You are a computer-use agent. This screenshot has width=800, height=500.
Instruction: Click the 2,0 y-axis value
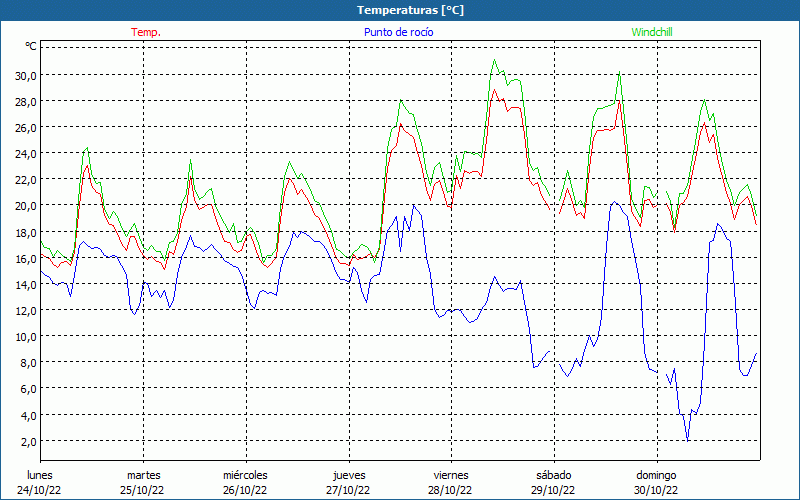[x=29, y=441]
